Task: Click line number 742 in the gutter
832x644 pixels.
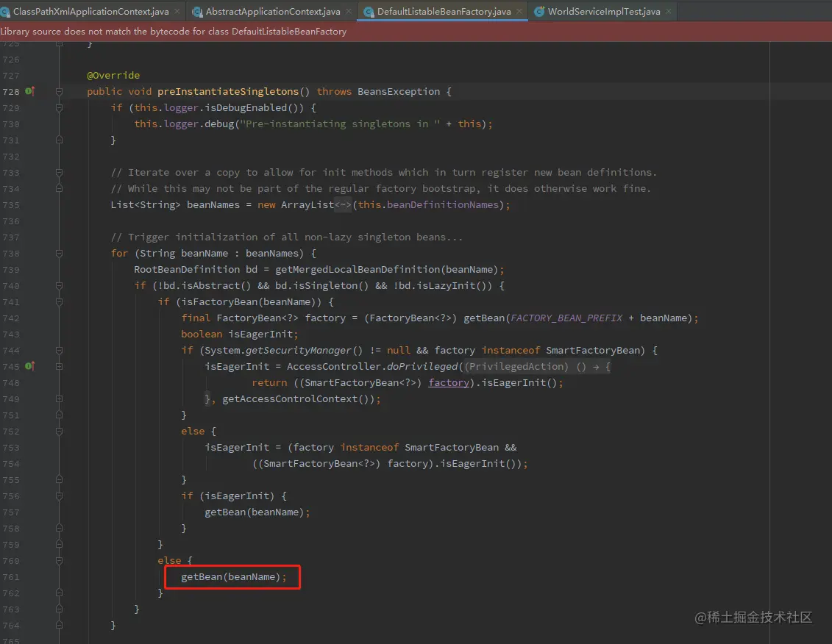Action: point(10,318)
